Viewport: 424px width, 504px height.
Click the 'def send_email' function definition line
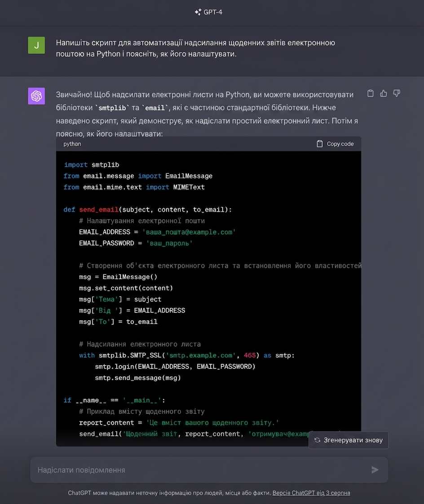pos(148,210)
